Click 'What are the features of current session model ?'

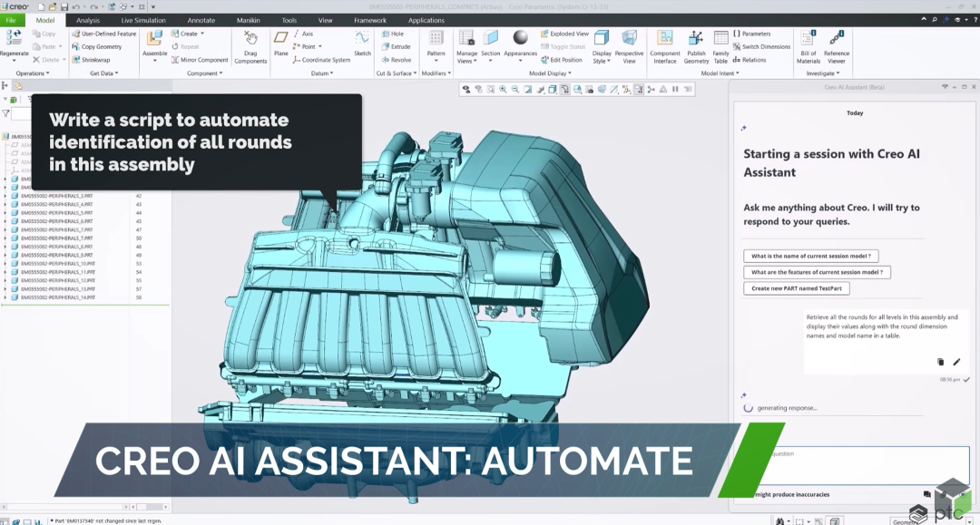tap(817, 272)
